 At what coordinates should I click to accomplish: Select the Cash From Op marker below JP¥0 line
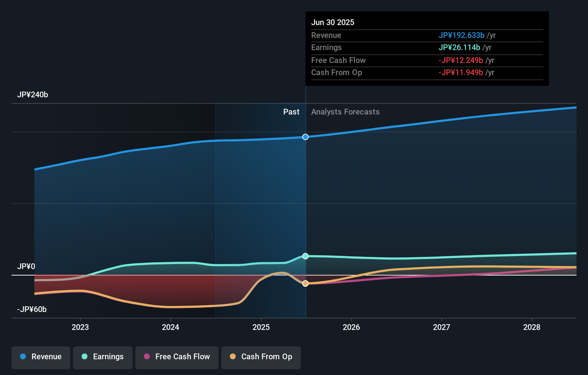[305, 283]
